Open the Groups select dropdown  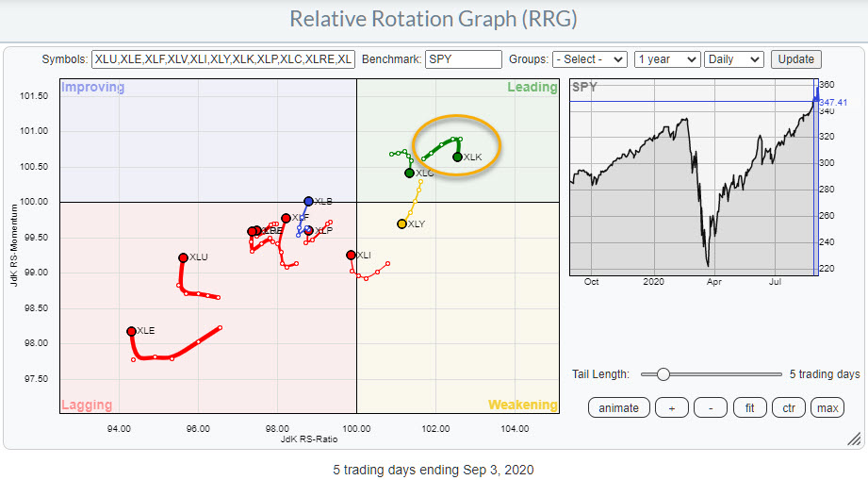click(589, 59)
